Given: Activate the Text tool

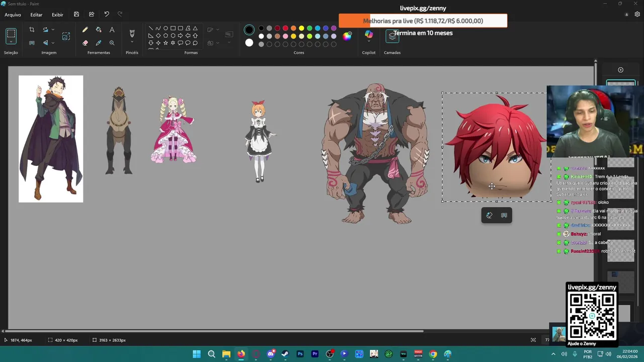Looking at the screenshot, I should coord(112,30).
